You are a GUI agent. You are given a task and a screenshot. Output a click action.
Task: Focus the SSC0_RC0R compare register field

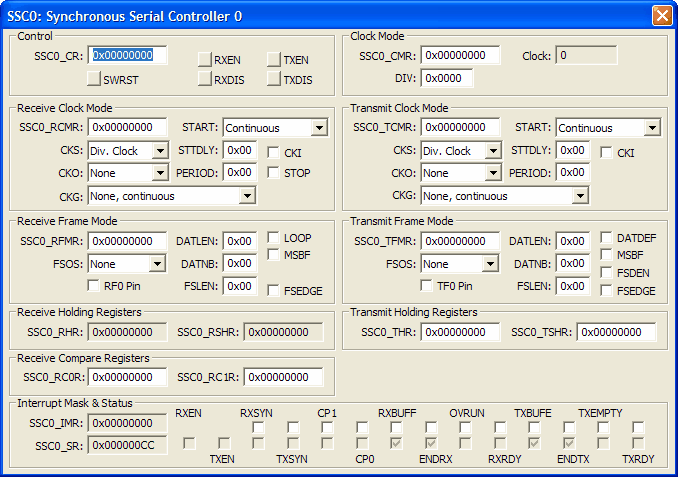click(128, 377)
